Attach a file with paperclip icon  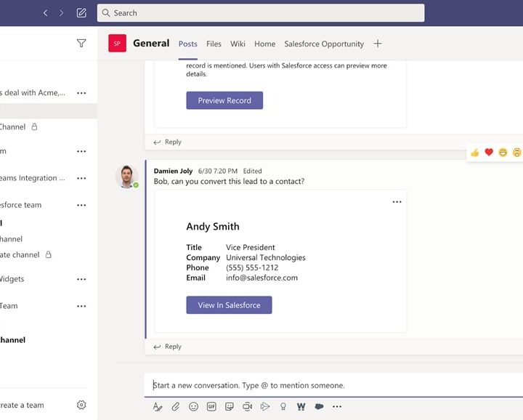click(x=176, y=407)
